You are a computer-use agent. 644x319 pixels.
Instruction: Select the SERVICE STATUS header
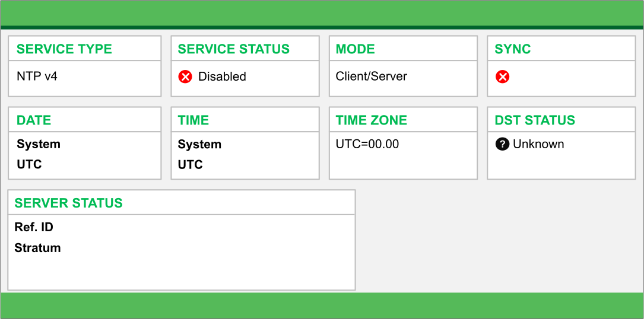click(x=233, y=49)
